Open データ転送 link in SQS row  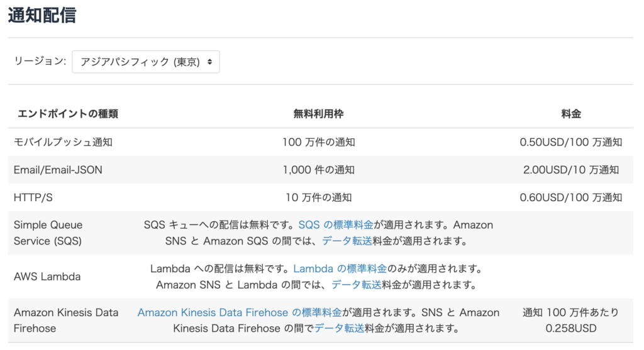(x=347, y=241)
